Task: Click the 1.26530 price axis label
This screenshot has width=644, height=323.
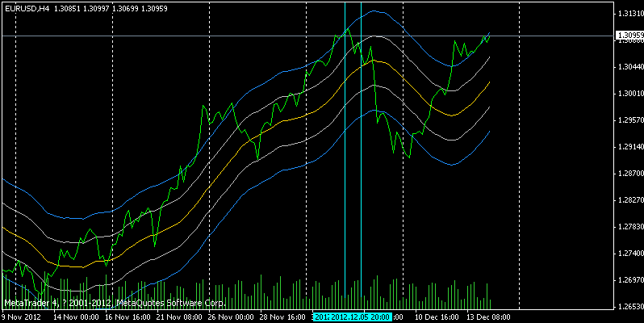Action: 630,307
